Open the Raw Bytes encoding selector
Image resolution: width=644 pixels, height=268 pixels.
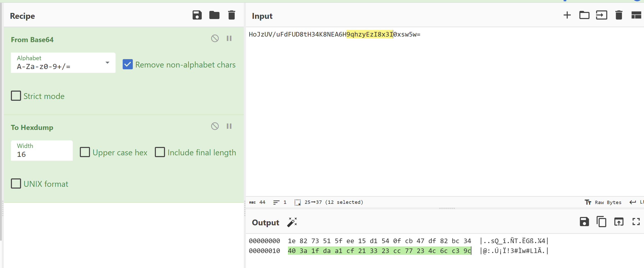pyautogui.click(x=603, y=202)
